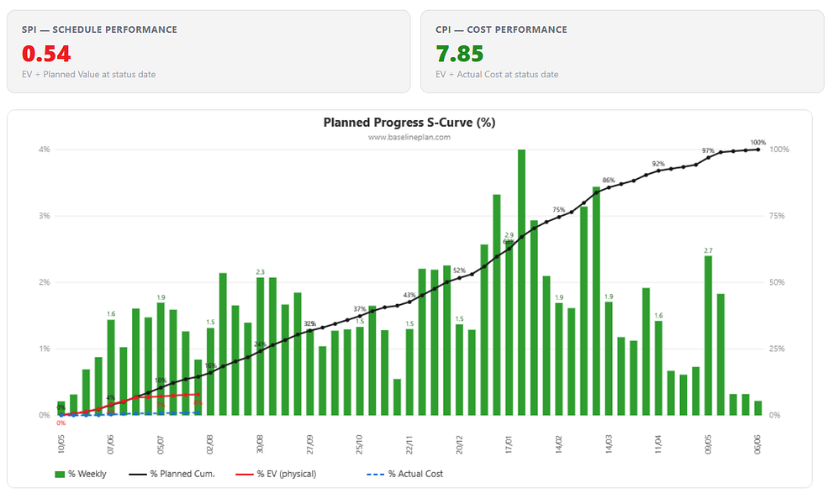
Task: Click the 09/05 date on the x-axis
Action: click(709, 444)
